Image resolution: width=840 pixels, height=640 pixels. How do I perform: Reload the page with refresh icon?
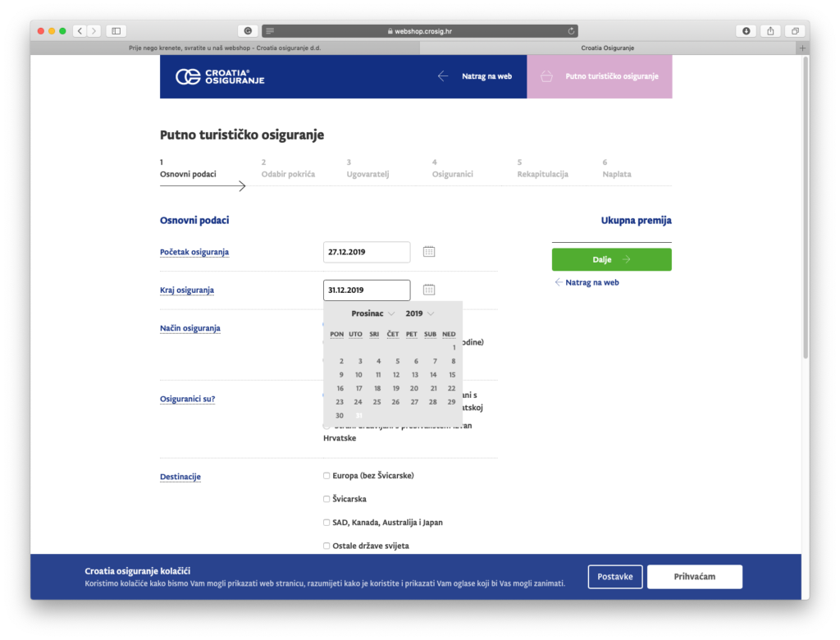pyautogui.click(x=571, y=31)
